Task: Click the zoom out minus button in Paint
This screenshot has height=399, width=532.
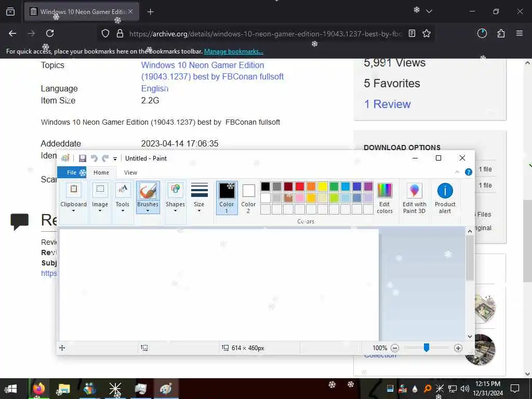Action: tap(395, 348)
